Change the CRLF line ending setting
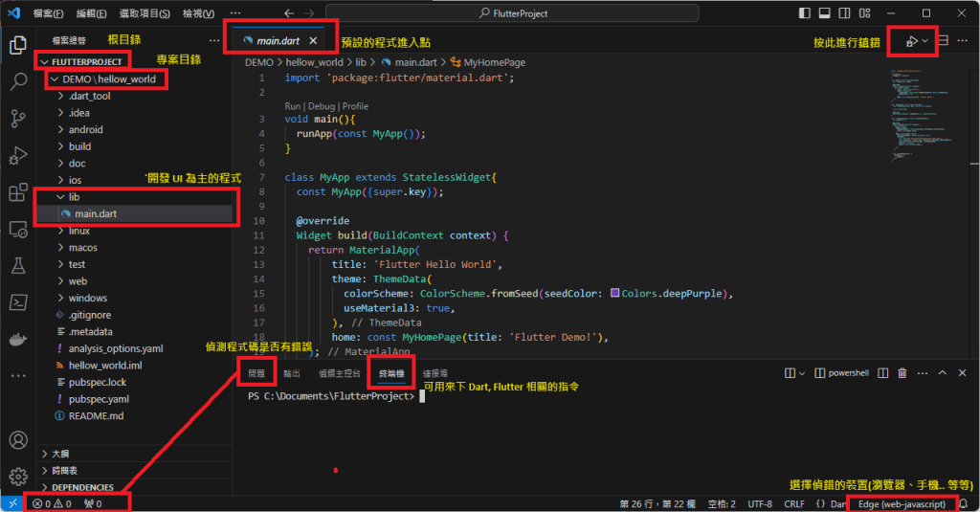 click(x=794, y=503)
